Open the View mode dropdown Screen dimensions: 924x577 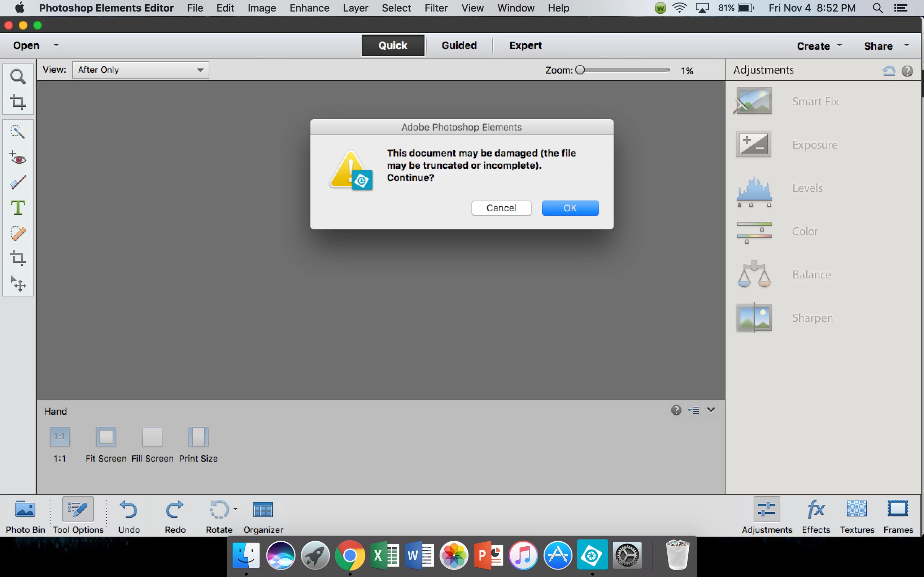click(x=140, y=70)
